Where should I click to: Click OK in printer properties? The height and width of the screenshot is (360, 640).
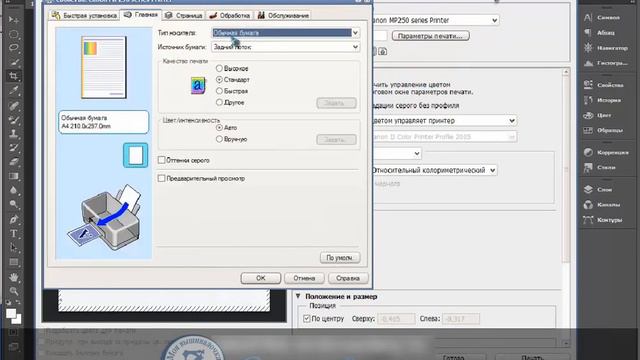[261, 278]
